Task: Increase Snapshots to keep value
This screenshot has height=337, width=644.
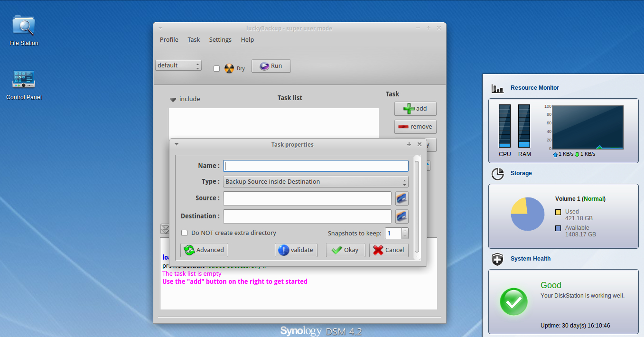Action: point(405,231)
